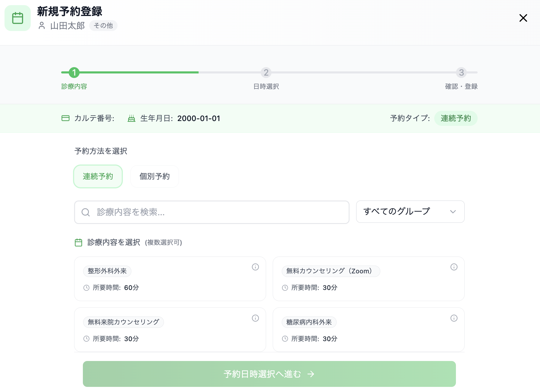This screenshot has width=540, height=392.
Task: Click the magnifier icon in the search box
Action: (86, 212)
